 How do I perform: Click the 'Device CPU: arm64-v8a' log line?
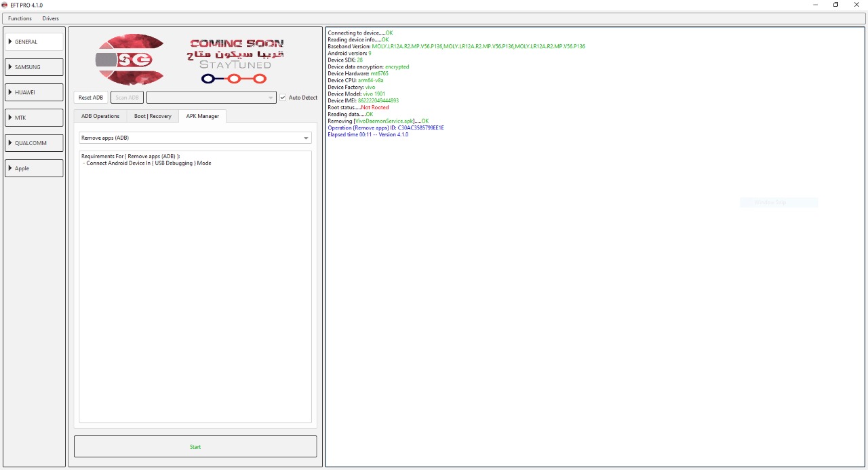(355, 80)
